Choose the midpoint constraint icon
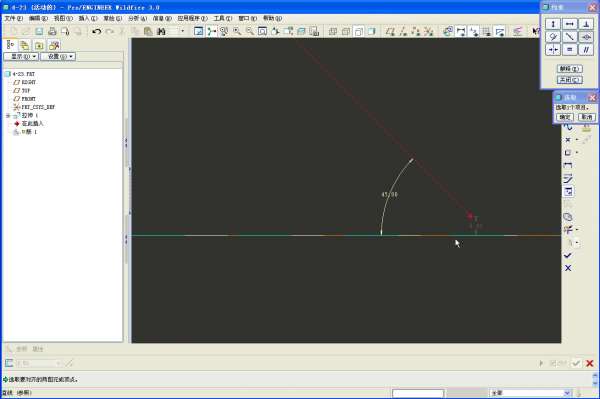Viewport: 600px width, 399px height. click(570, 37)
